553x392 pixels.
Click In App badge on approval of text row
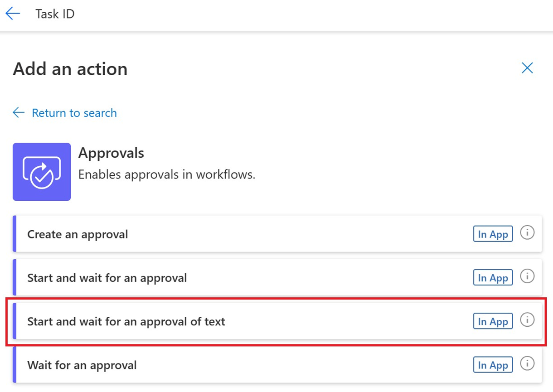click(x=493, y=321)
